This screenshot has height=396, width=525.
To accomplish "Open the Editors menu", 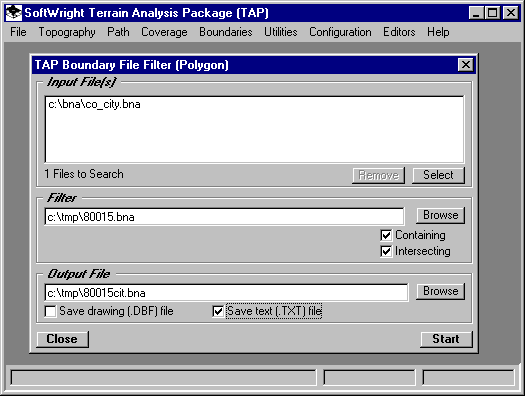I will pyautogui.click(x=399, y=32).
